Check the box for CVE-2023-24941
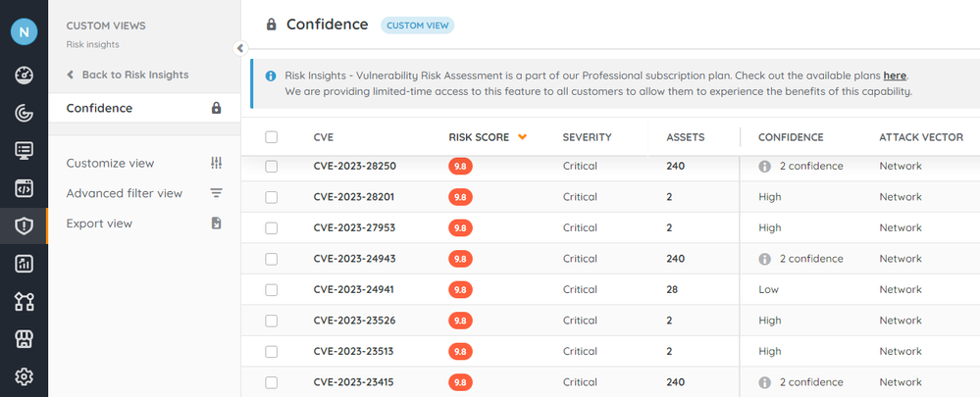980x397 pixels. (x=272, y=290)
